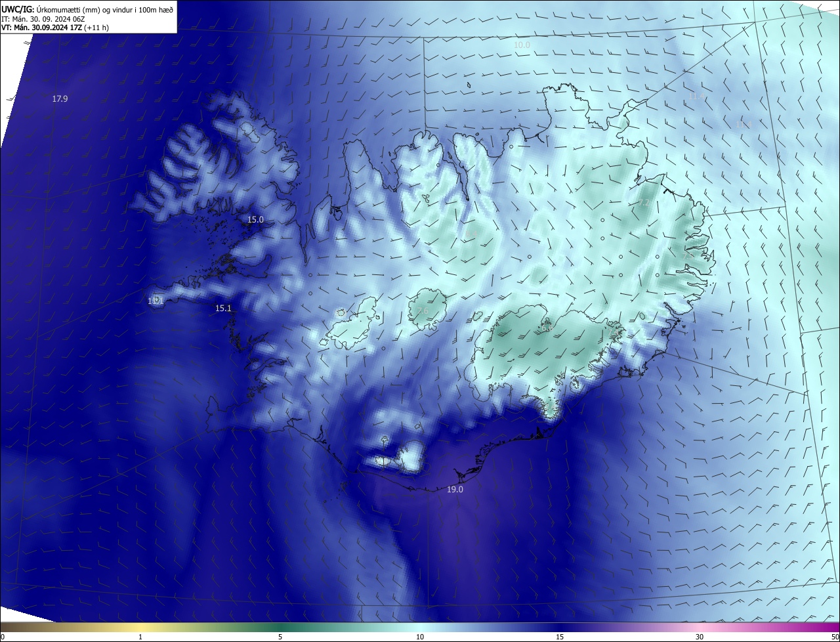Click the 7.6 value on the glacier

click(x=422, y=310)
